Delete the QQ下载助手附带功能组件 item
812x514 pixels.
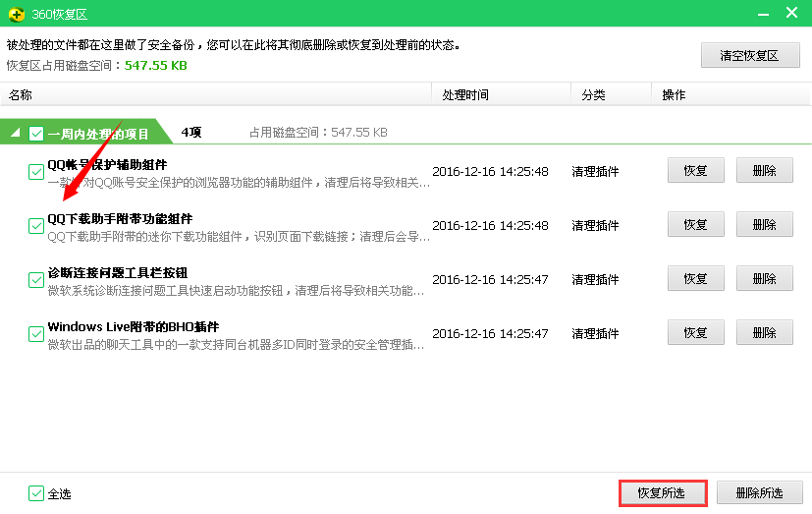764,224
